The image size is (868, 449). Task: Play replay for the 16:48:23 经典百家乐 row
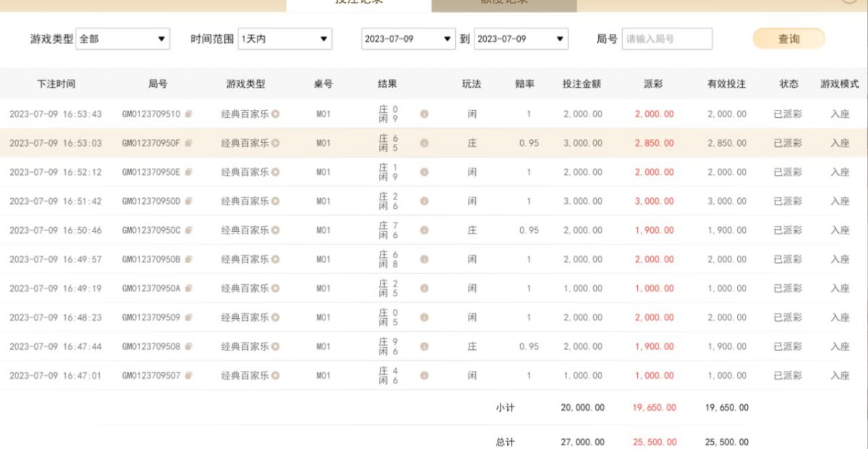click(x=276, y=317)
